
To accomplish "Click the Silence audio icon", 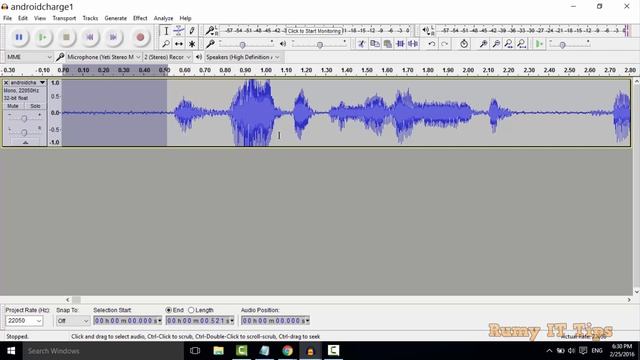I will 413,44.
